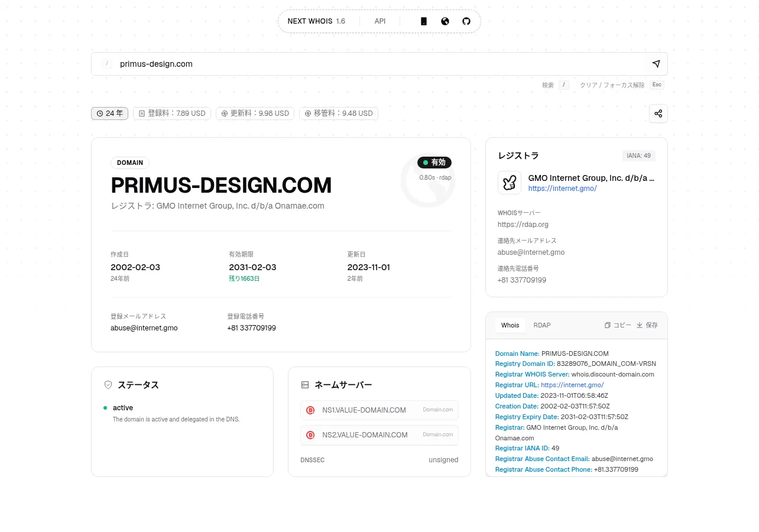Click the Registry Expiry Date line

click(x=562, y=417)
